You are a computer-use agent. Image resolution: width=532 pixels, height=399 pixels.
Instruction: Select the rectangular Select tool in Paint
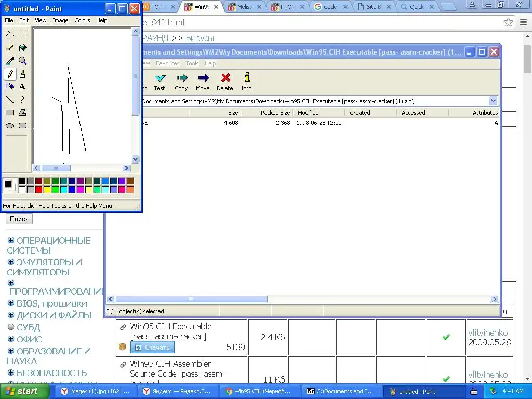23,34
